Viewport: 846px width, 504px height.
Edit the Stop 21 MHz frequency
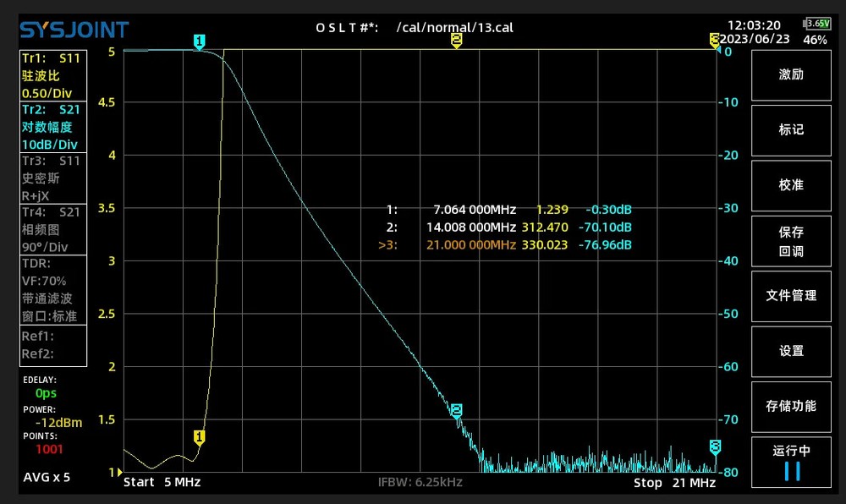coord(674,483)
